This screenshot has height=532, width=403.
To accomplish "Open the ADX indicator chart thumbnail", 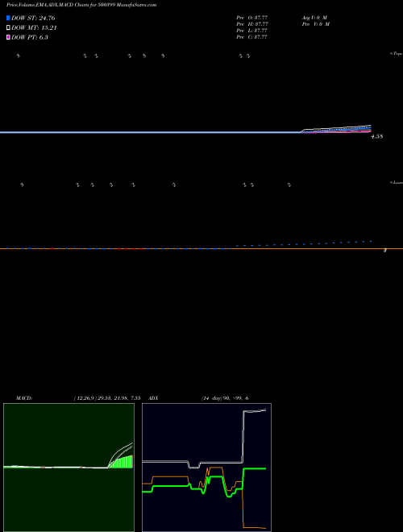I will pyautogui.click(x=206, y=468).
